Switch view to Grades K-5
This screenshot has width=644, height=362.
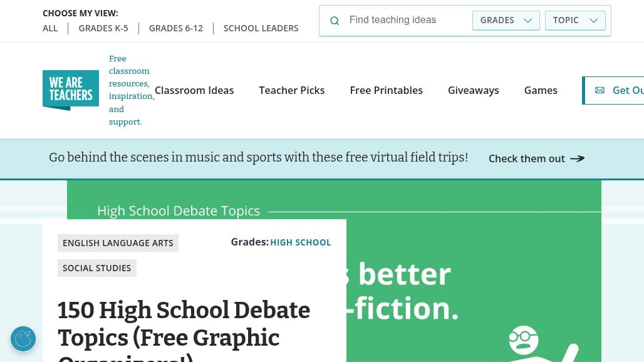tap(103, 28)
